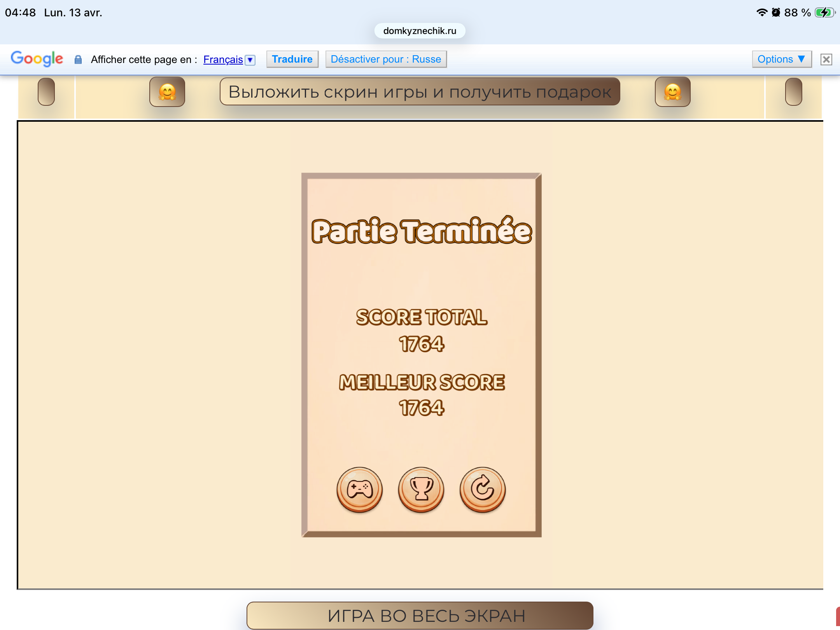Click the far-right small brown pill button
840x630 pixels.
click(793, 92)
